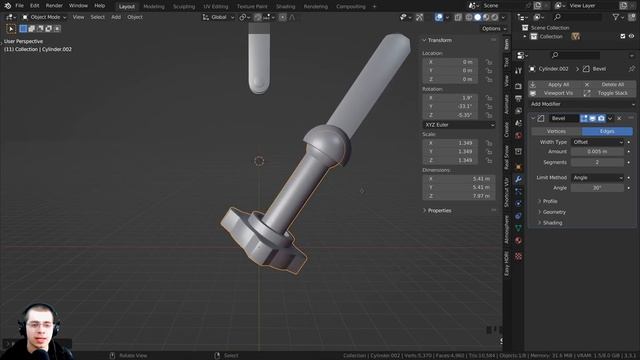640x360 pixels.
Task: Collapse the Bevel modifier panel
Action: coord(533,118)
